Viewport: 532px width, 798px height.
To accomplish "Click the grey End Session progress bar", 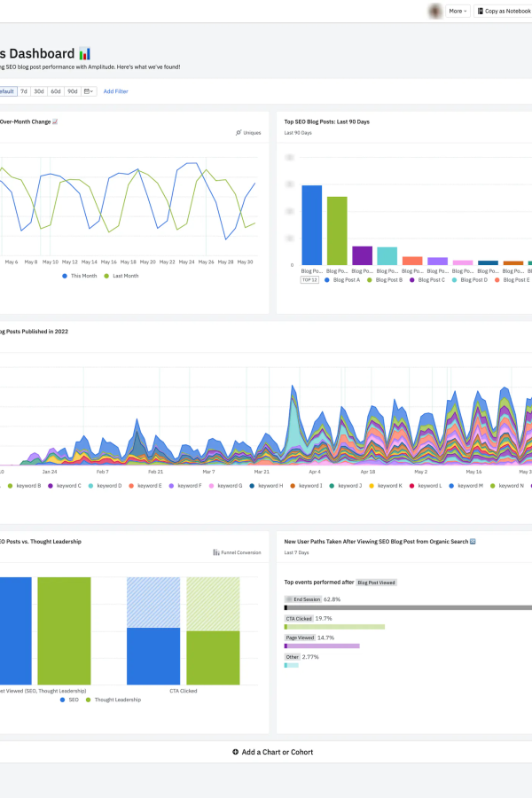I will click(x=408, y=607).
